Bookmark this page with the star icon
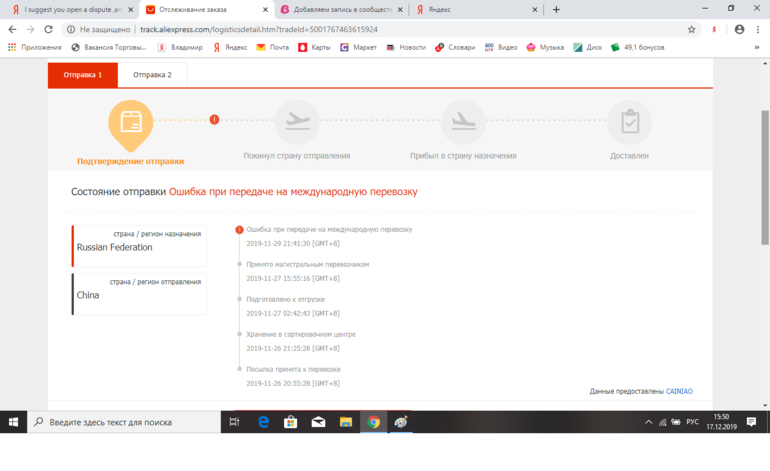The image size is (770, 471). [691, 29]
